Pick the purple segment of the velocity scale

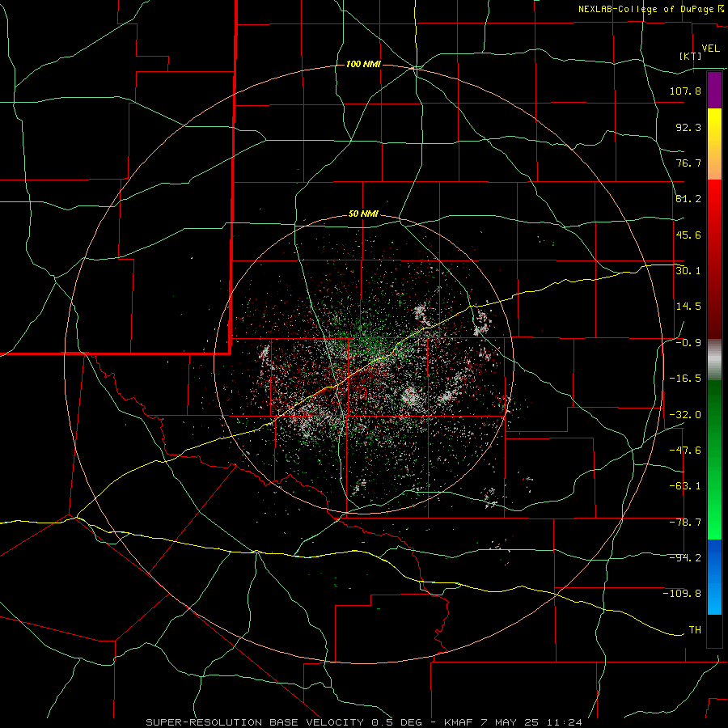714,91
